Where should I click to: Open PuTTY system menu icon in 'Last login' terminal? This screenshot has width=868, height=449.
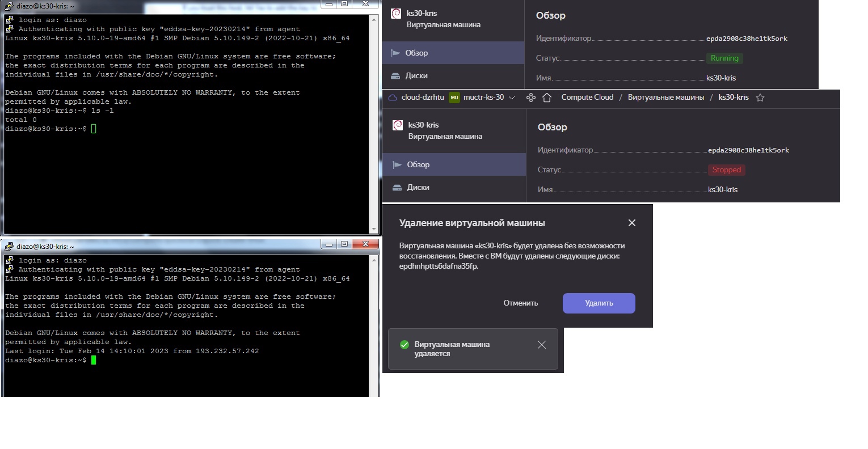pos(9,246)
